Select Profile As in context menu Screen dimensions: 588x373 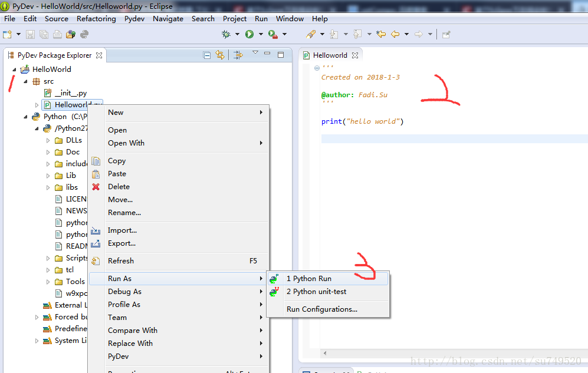[x=179, y=305]
